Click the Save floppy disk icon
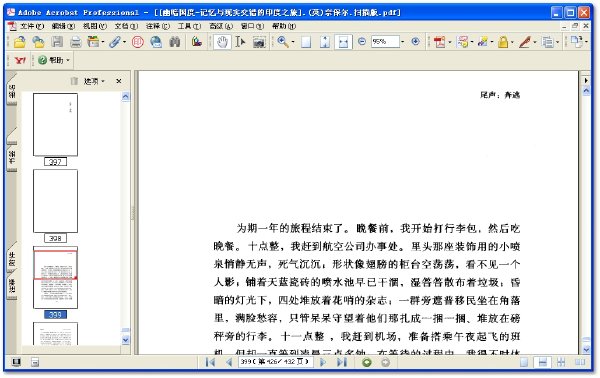This screenshot has width=600, height=378. 57,42
